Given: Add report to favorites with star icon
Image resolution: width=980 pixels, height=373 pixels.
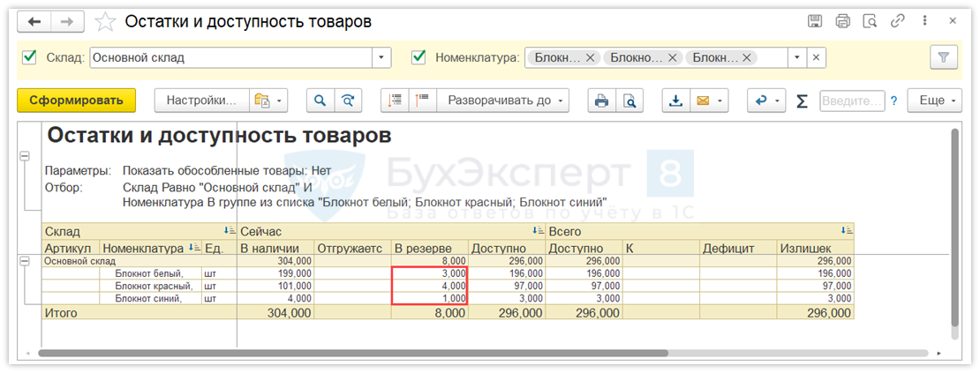Looking at the screenshot, I should (105, 21).
